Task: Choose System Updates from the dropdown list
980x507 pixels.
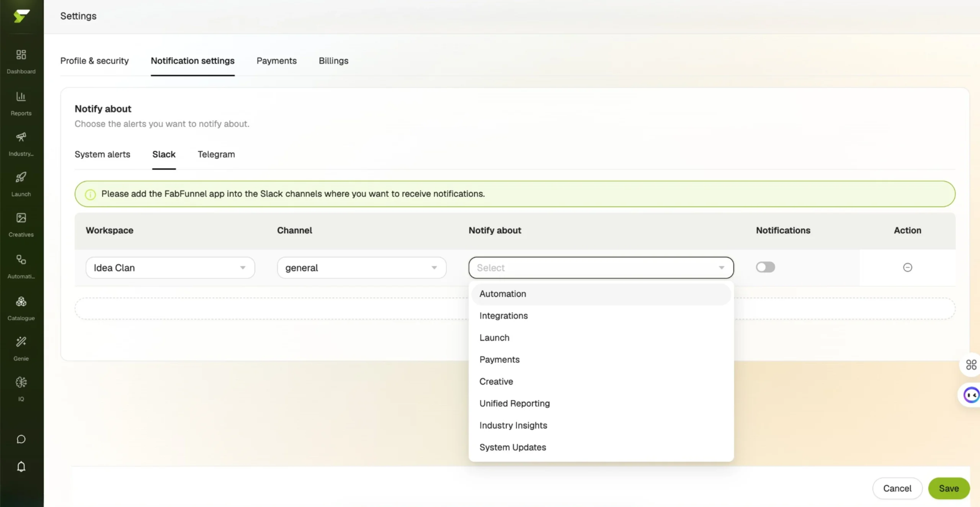Action: (x=601, y=447)
